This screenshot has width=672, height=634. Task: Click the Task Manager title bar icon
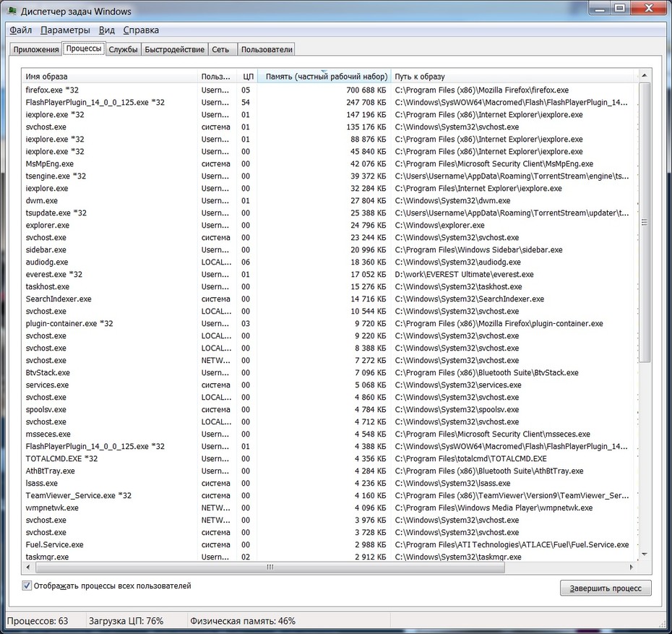pyautogui.click(x=12, y=10)
